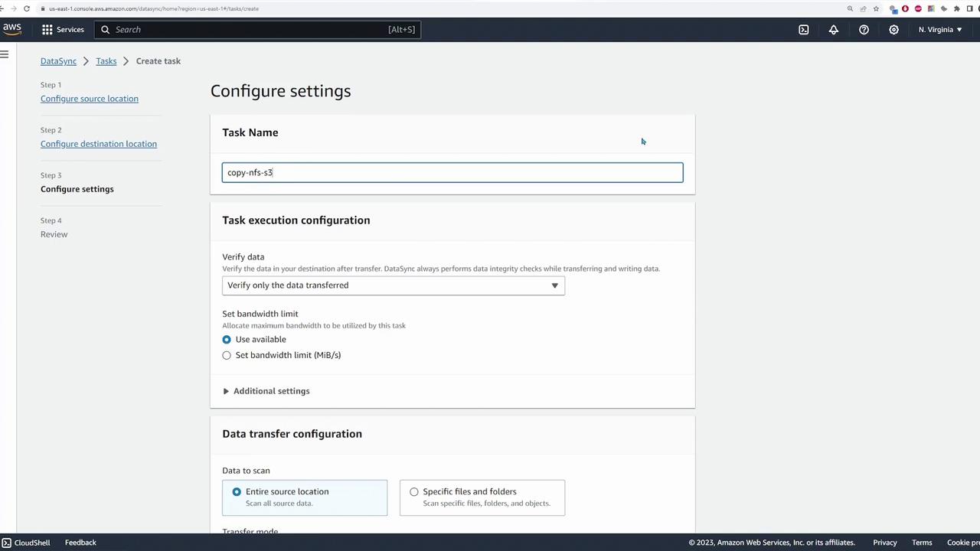Click the Task Name input field
This screenshot has height=551, width=980.
(452, 172)
